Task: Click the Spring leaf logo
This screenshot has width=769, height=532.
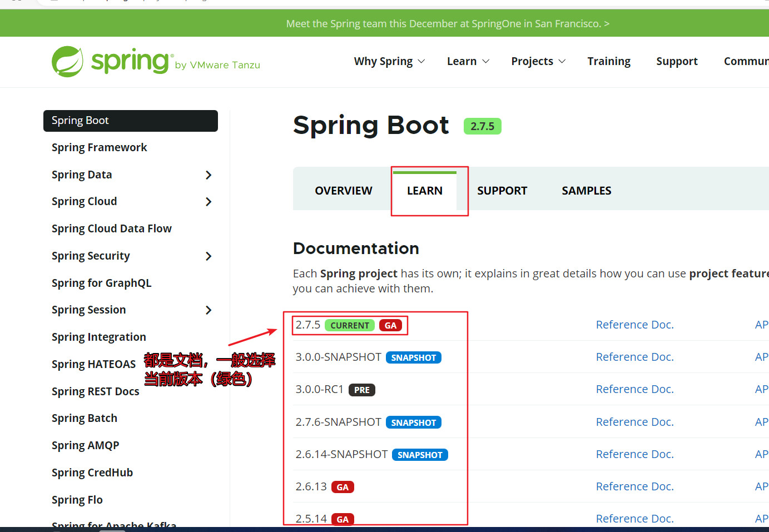Action: (67, 61)
